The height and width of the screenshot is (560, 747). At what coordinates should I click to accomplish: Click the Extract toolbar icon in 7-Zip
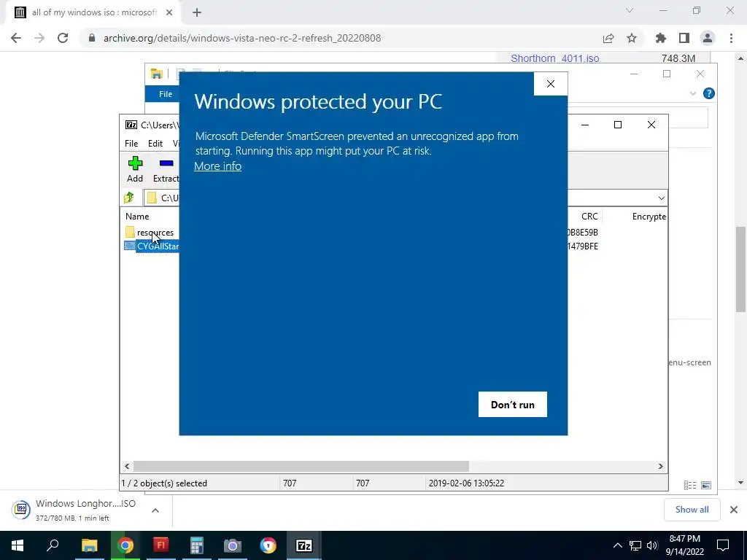point(166,169)
